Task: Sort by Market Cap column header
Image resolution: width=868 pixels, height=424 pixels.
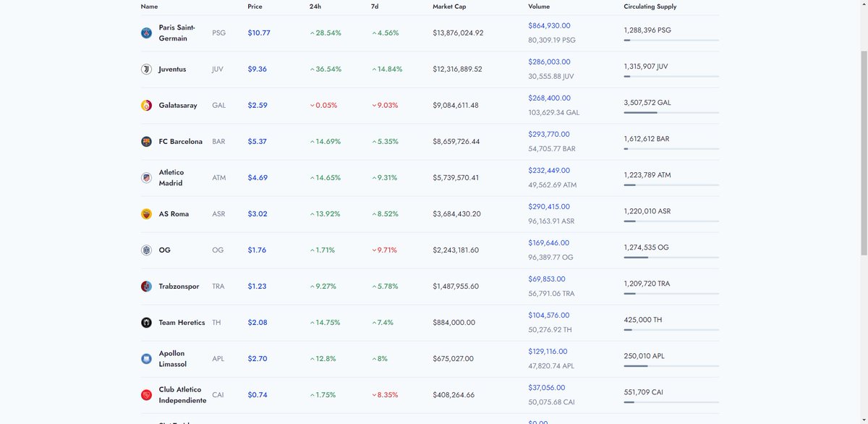Action: (449, 7)
